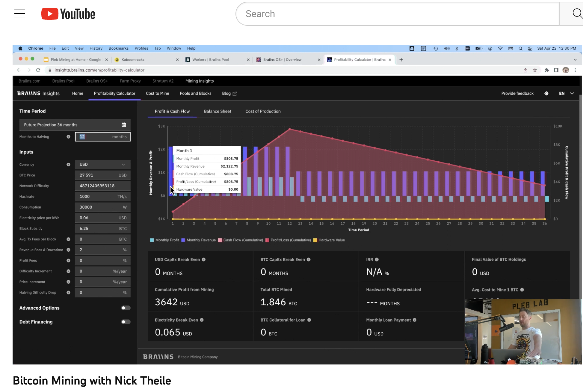The width and height of the screenshot is (583, 392).
Task: Click the theme toggle sun icon
Action: (x=546, y=93)
